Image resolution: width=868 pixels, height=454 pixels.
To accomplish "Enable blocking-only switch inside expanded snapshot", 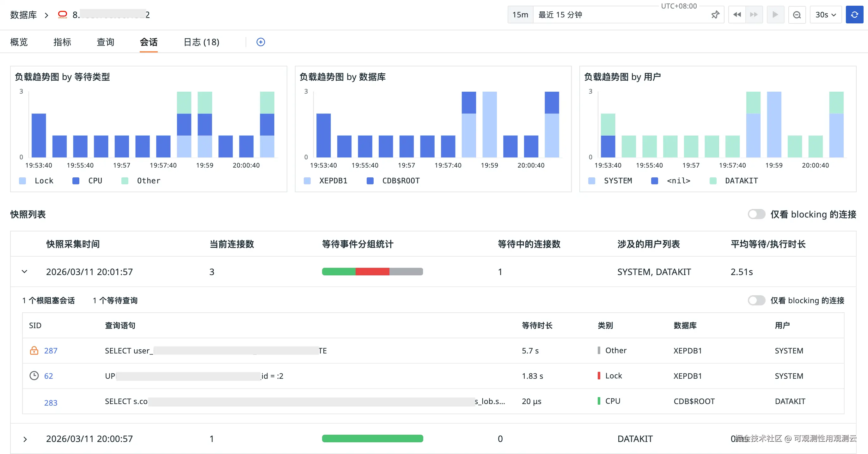I will (x=756, y=300).
